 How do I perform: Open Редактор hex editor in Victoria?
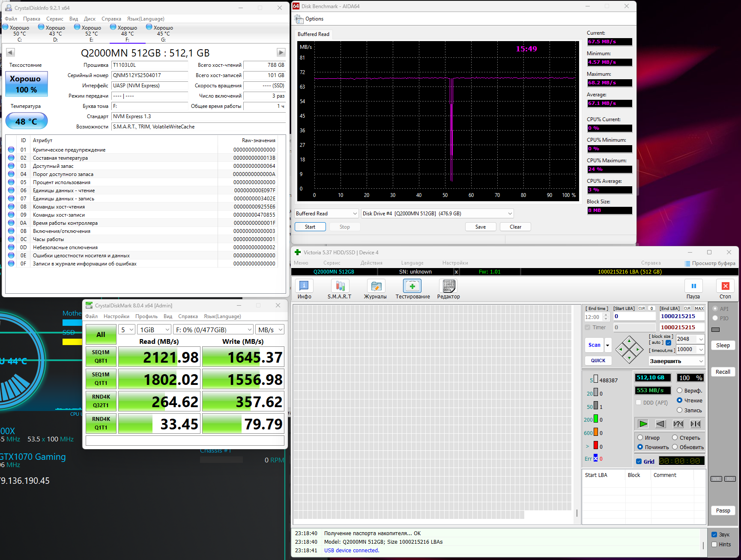tap(448, 286)
